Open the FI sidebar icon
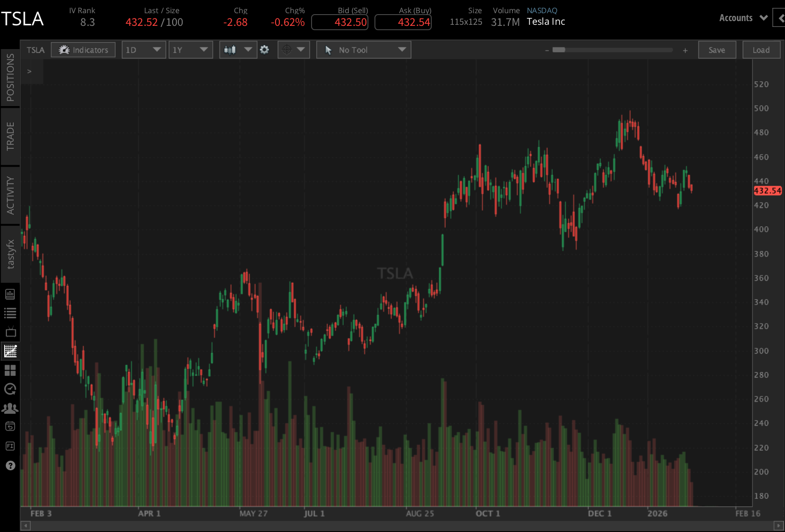This screenshot has height=532, width=785. 10,446
